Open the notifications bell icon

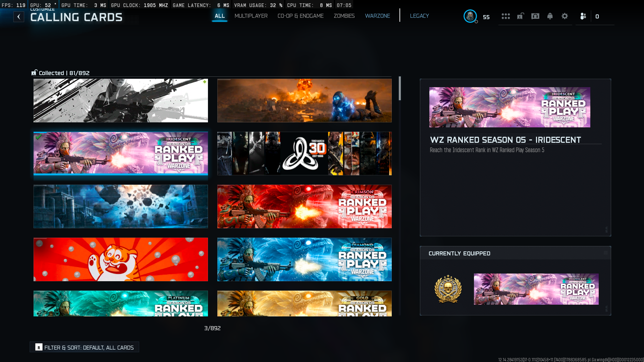tap(550, 16)
